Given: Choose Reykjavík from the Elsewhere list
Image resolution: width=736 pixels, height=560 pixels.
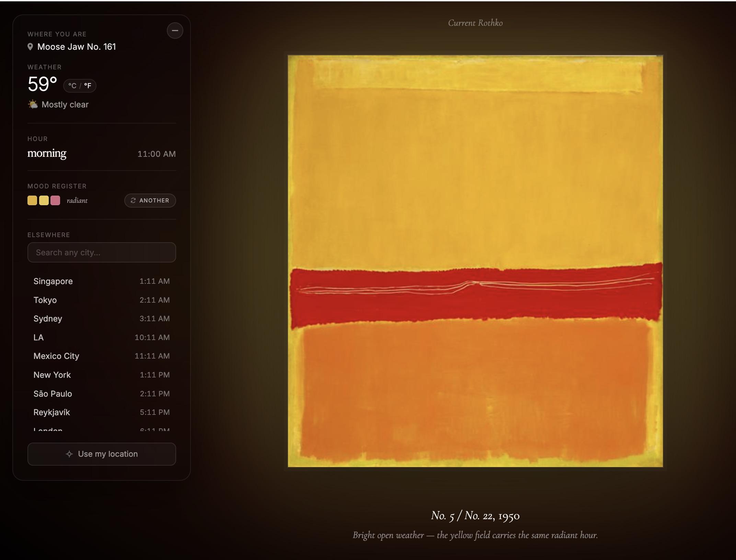Looking at the screenshot, I should (x=102, y=412).
